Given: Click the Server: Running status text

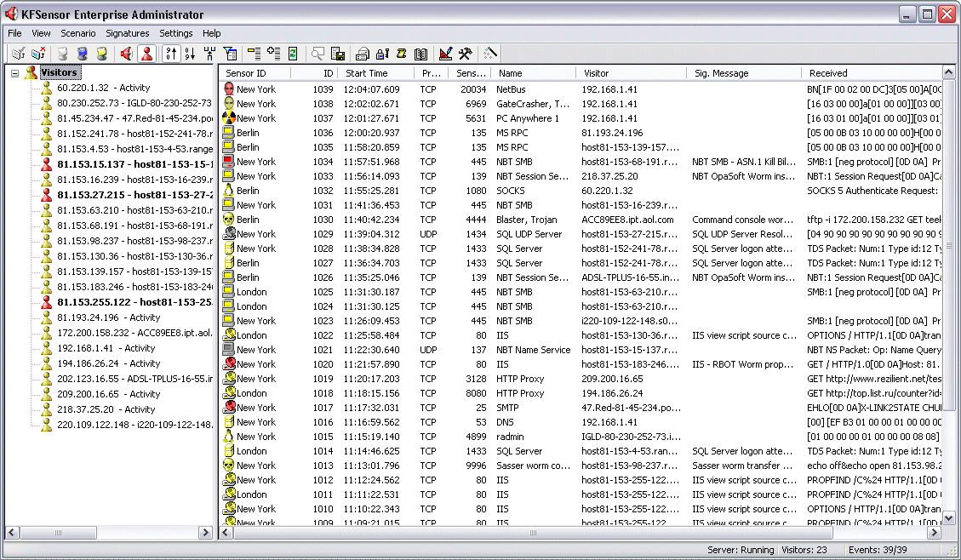Looking at the screenshot, I should coord(741,550).
